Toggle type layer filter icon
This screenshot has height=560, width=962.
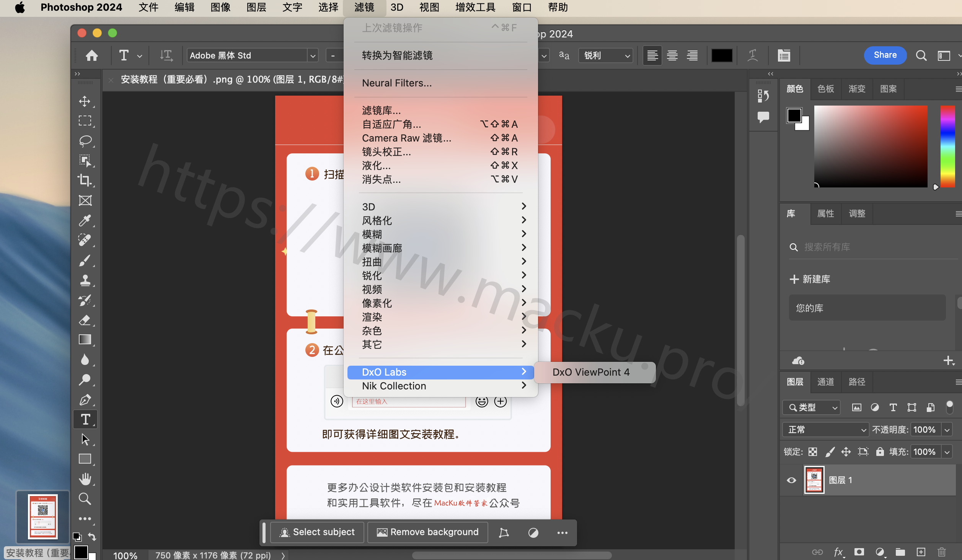click(893, 407)
